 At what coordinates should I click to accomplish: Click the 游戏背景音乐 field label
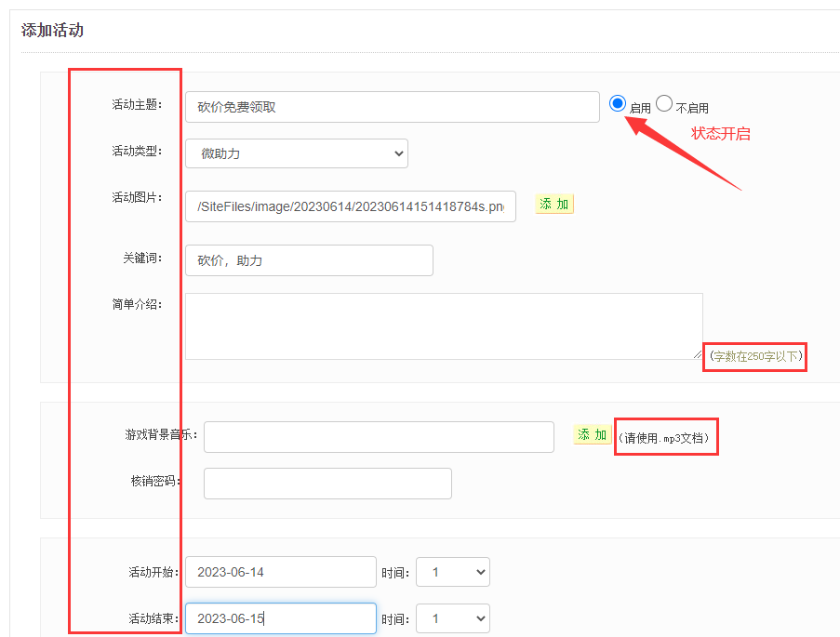[x=161, y=434]
